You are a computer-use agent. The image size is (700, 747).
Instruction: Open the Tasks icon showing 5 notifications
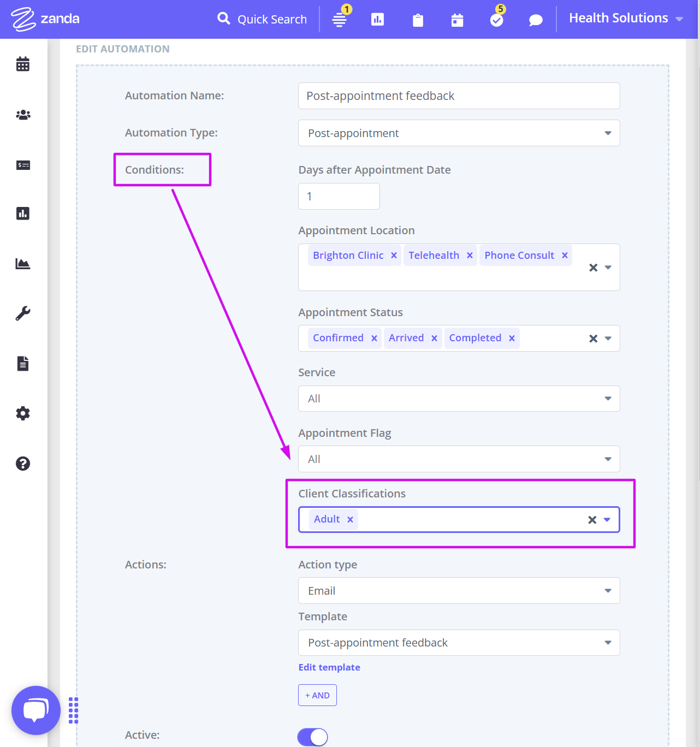[496, 19]
